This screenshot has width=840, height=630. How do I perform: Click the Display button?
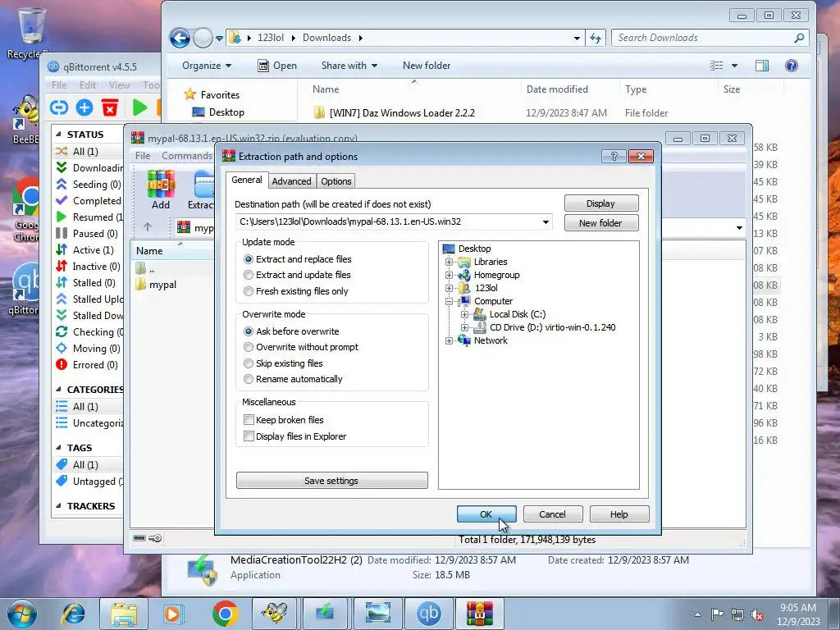tap(601, 203)
